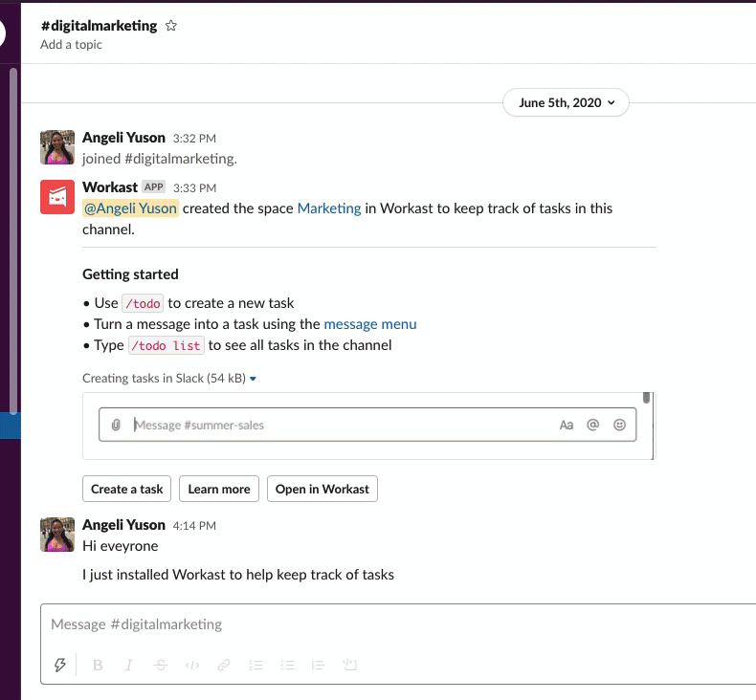Click Angeli Yuson name on 3:32 PM message

pyautogui.click(x=123, y=138)
